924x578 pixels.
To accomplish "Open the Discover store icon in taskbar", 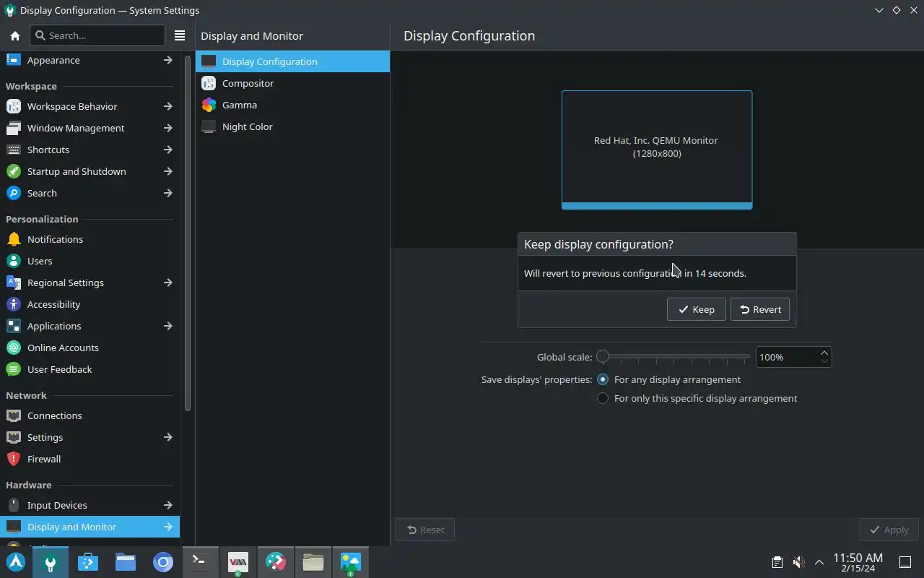I will tap(87, 561).
